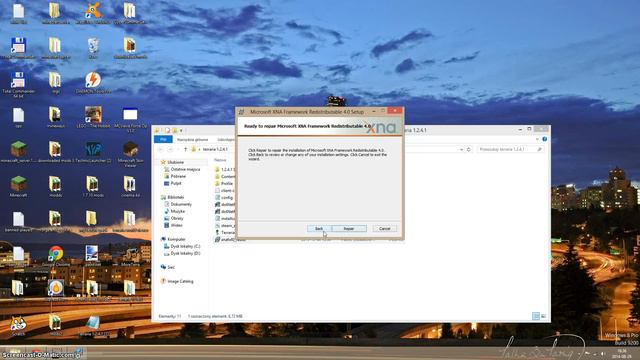
Task: Open the cinema 4d folder icon
Action: click(130, 187)
